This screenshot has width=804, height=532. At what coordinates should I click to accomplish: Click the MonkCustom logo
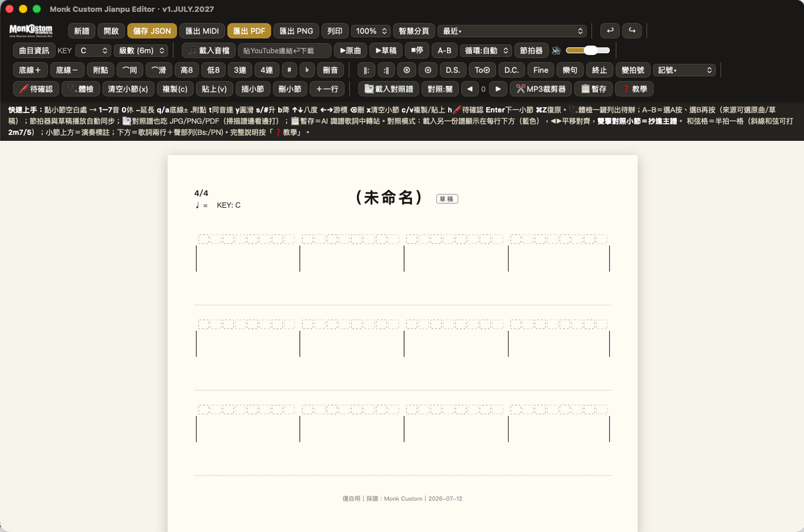pyautogui.click(x=30, y=30)
